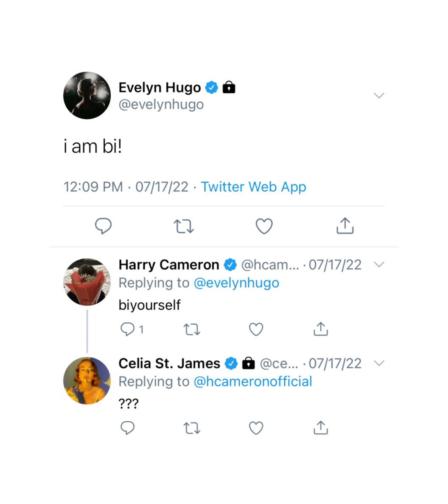This screenshot has height=504, width=448.
Task: Expand options chevron on Evelyn Hugo's tweet
Action: [379, 95]
